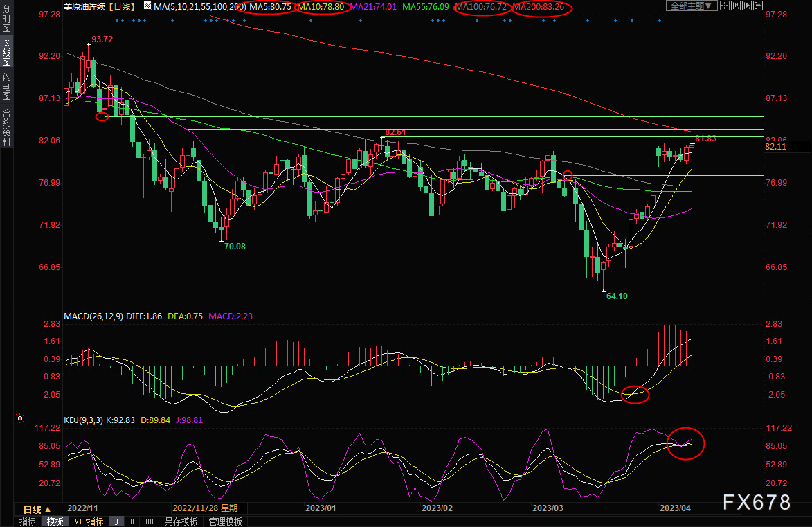812x527 pixels.
Task: Click the MA100:76.72 value label
Action: tap(481, 7)
